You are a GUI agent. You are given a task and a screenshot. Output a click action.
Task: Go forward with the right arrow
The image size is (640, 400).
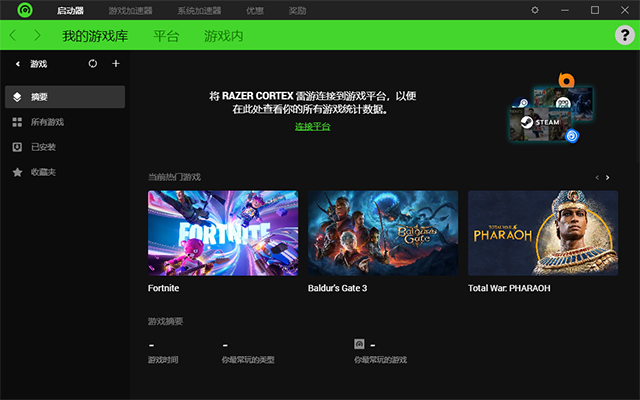click(37, 36)
